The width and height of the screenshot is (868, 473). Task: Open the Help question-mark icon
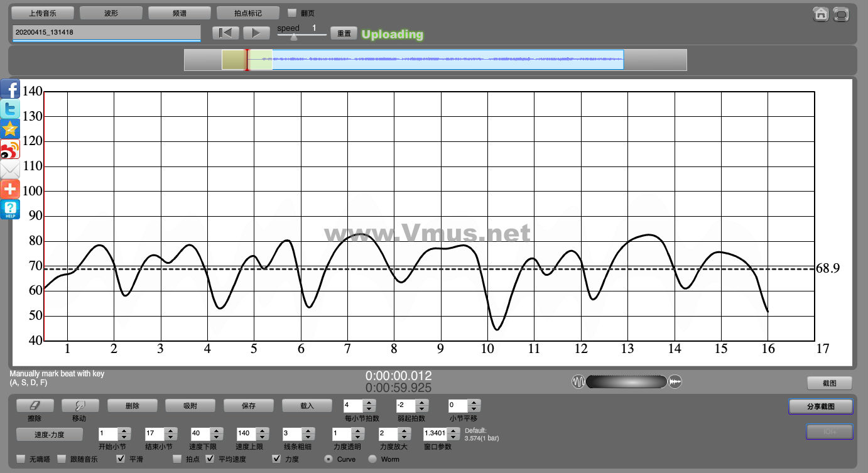10,210
